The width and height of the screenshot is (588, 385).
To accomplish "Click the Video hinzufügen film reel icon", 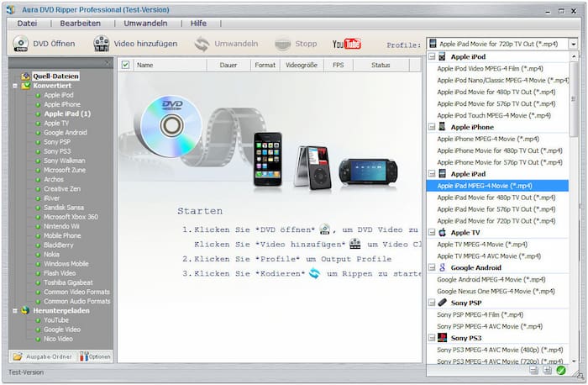I will point(102,44).
